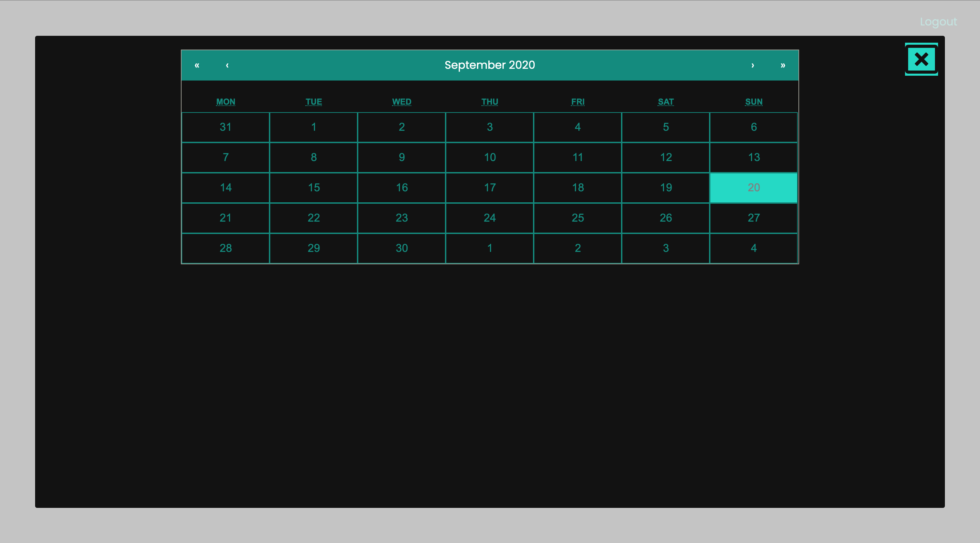The image size is (980, 543).
Task: Choose day 8 on the calendar
Action: point(314,157)
